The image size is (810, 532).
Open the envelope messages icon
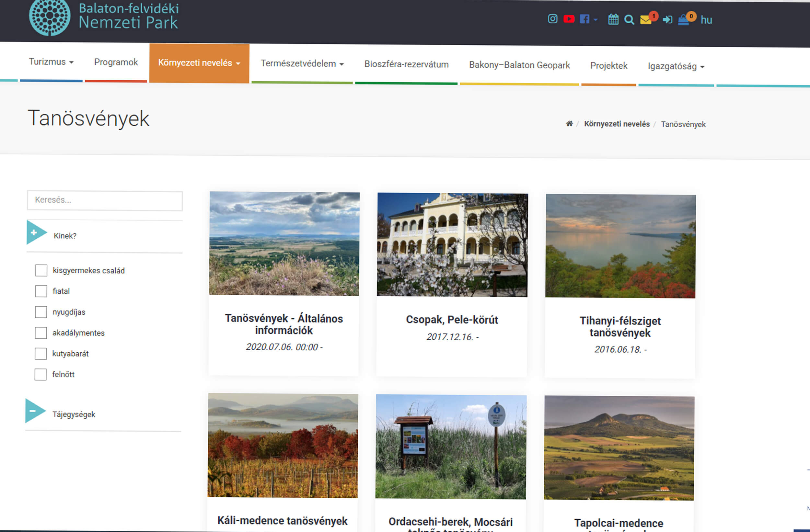click(645, 20)
